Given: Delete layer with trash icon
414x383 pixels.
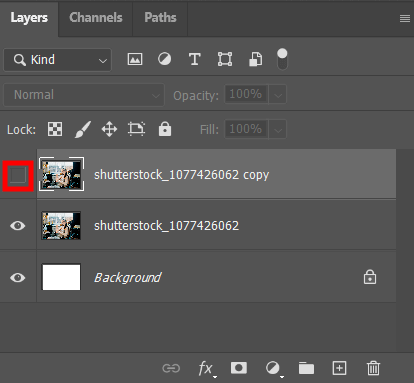Looking at the screenshot, I should 373,368.
